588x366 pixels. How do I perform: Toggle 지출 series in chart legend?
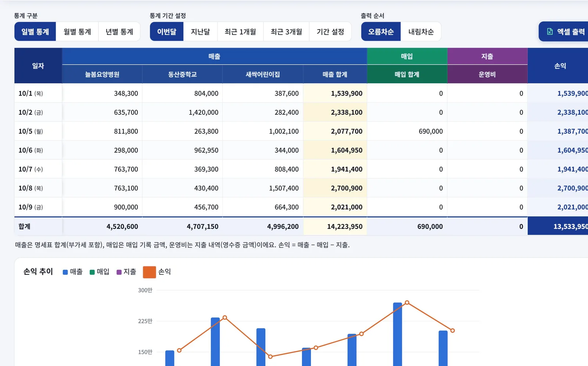click(x=126, y=272)
